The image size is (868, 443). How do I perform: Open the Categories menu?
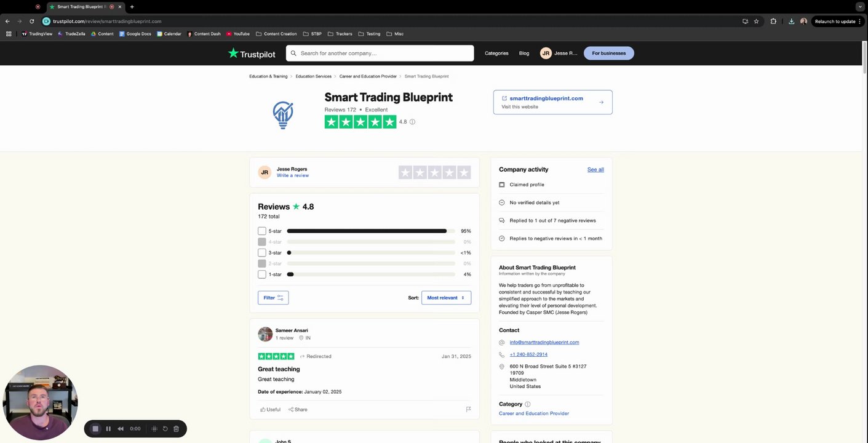pos(496,53)
